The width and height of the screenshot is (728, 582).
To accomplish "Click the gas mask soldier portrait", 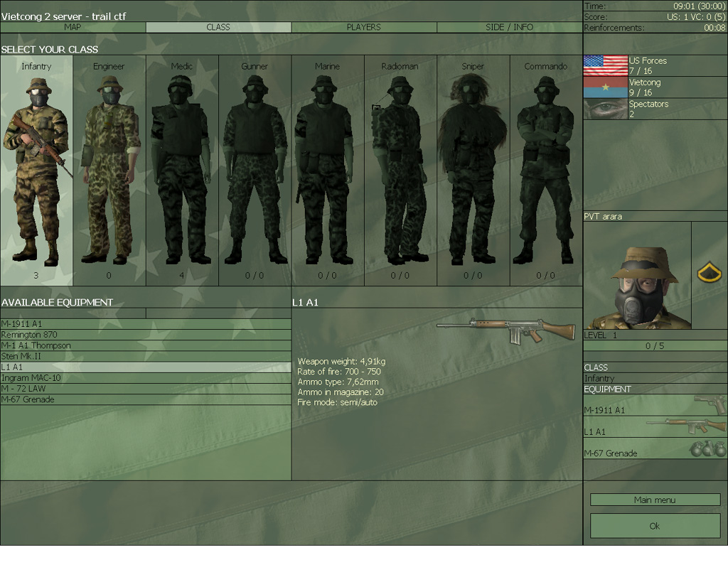I will 638,275.
